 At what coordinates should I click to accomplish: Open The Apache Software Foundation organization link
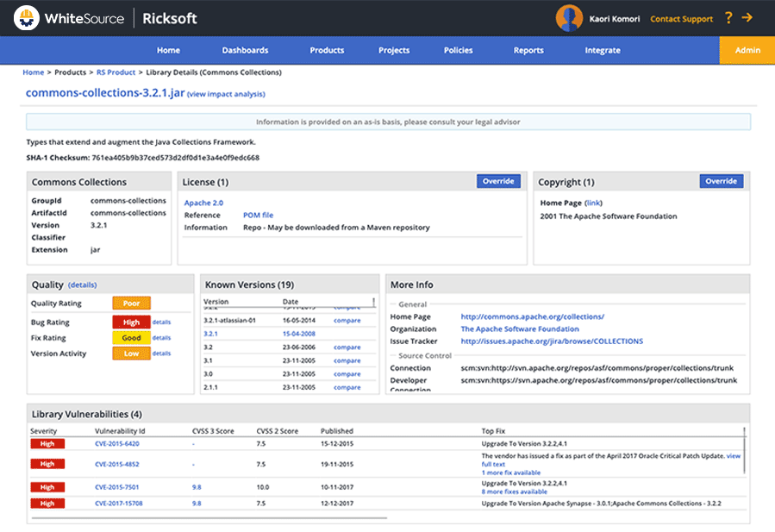tap(520, 329)
